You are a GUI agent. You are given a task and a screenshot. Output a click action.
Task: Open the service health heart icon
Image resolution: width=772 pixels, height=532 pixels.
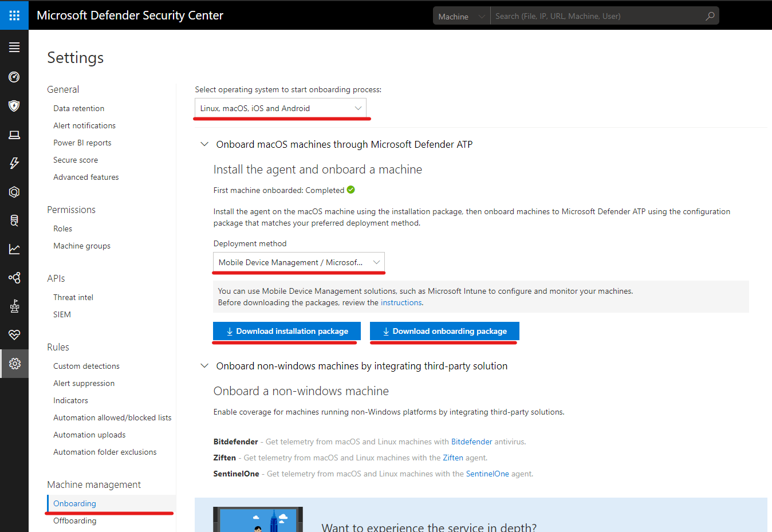[14, 335]
